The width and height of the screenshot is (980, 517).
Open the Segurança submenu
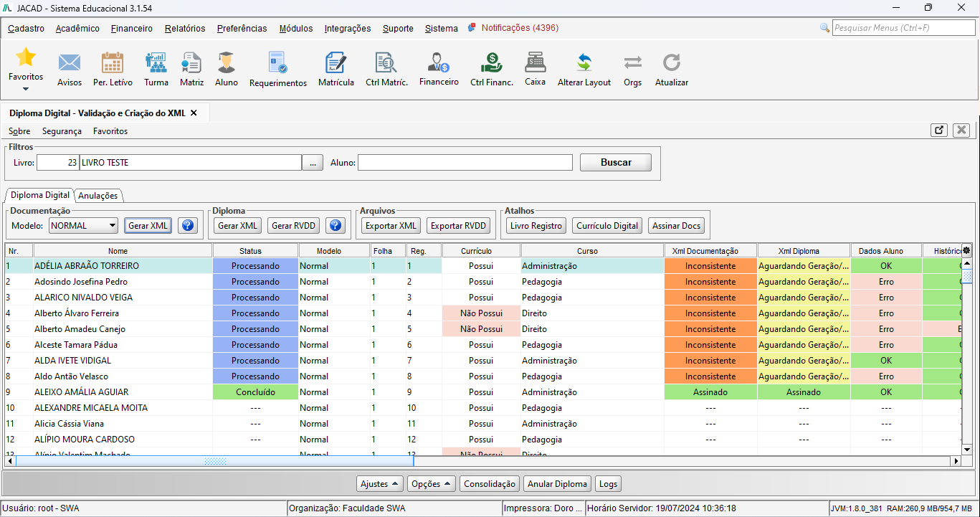coord(62,131)
